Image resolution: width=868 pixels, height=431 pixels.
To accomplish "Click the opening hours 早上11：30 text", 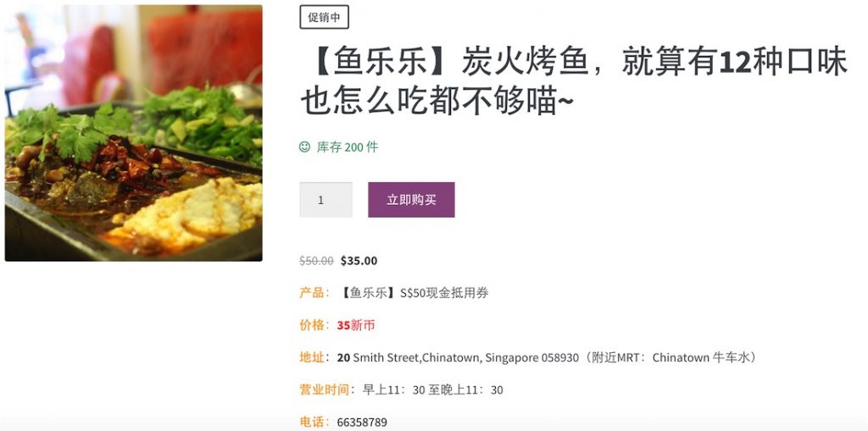I will tap(393, 390).
